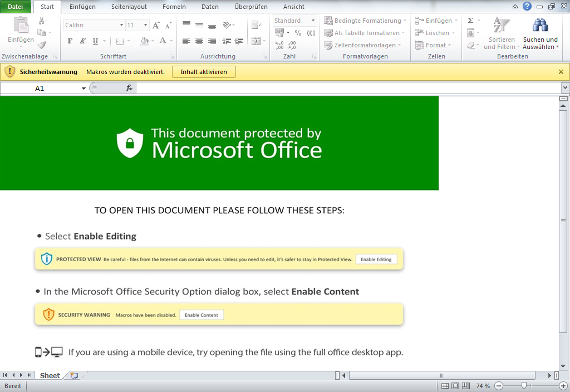
Task: Click the Format übertragen paintbrush icon
Action: coord(41,45)
